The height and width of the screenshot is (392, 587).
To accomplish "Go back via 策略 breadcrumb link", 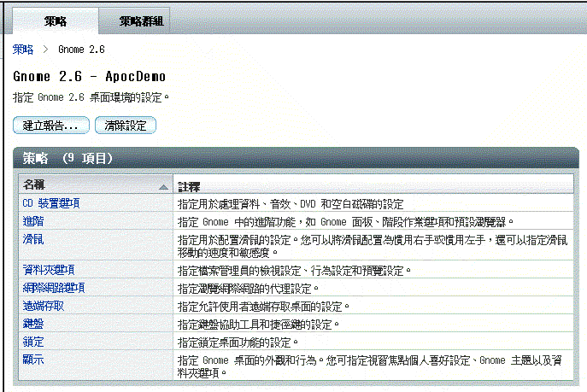I will coord(23,50).
